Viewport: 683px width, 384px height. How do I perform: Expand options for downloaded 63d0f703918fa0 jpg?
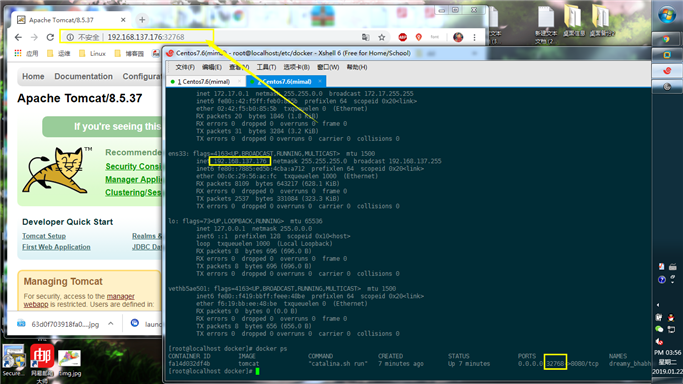(111, 324)
